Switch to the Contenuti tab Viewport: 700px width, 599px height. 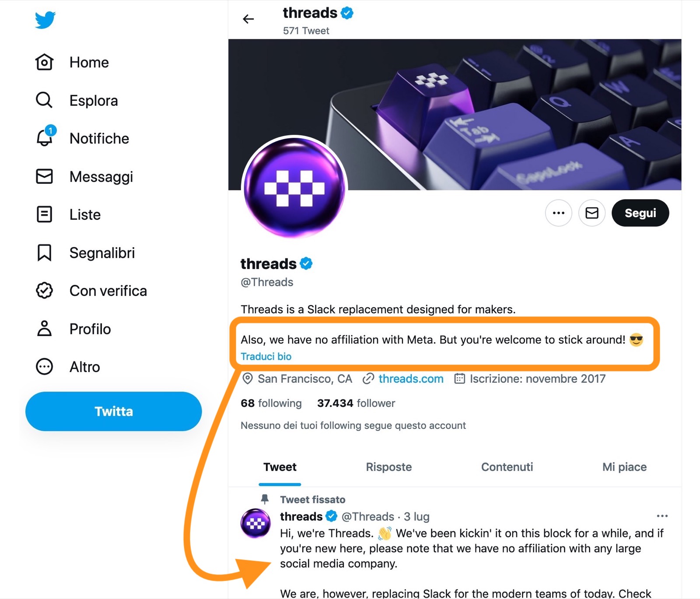[x=507, y=467]
